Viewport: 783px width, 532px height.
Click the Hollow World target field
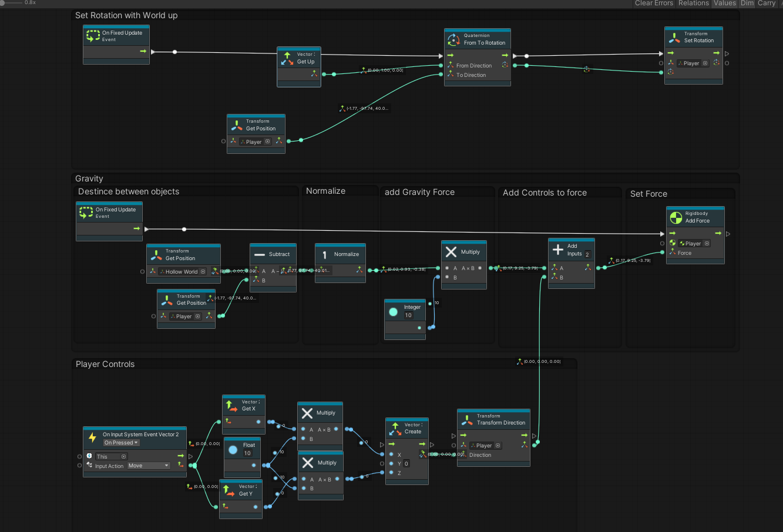coord(183,272)
